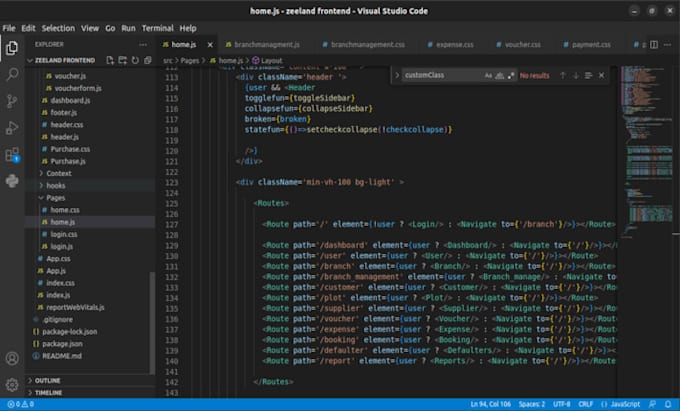The width and height of the screenshot is (680, 411).
Task: Toggle Match Case in find widget
Action: (488, 75)
